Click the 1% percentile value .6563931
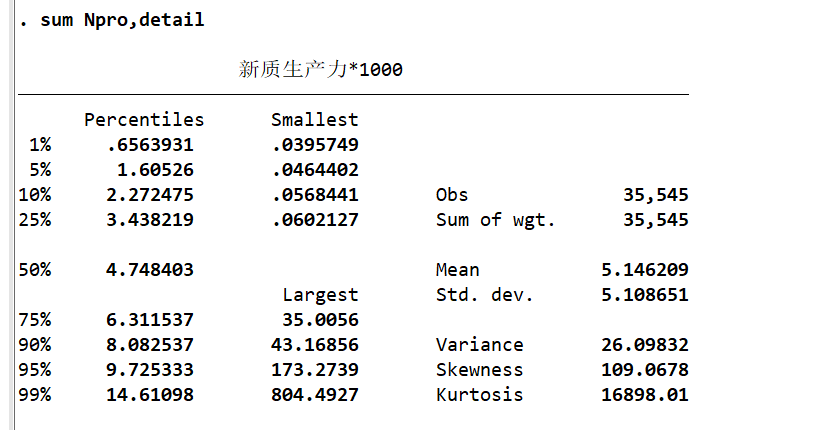This screenshot has height=430, width=829. (x=150, y=145)
